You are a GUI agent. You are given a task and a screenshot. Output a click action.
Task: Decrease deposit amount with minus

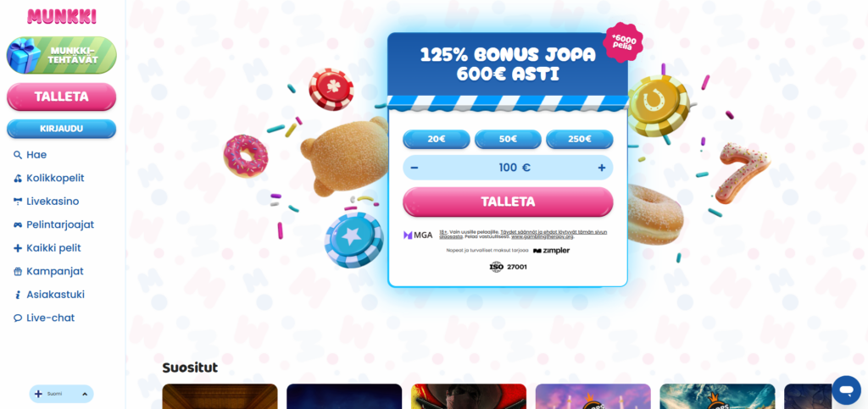click(415, 168)
